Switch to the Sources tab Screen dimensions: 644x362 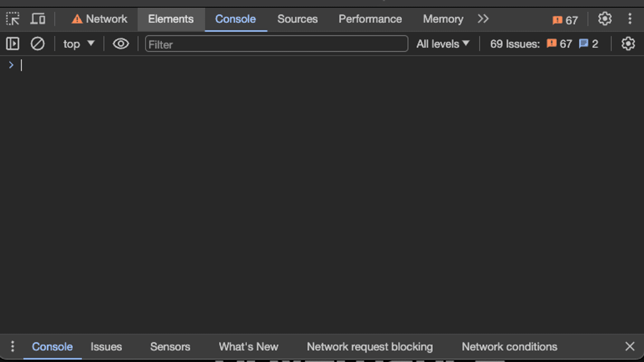coord(297,19)
